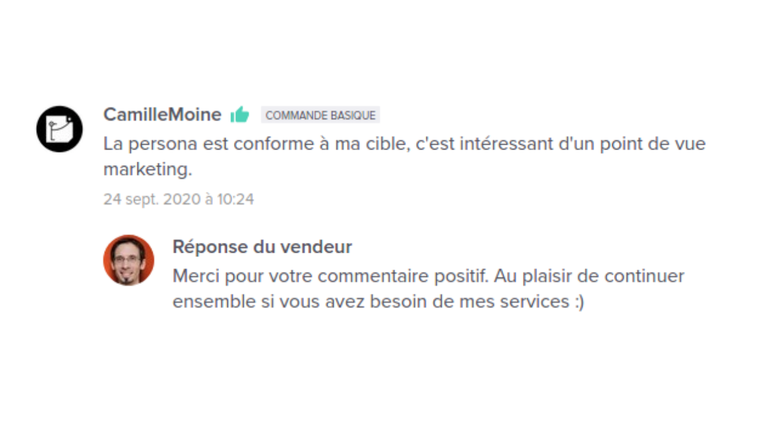
Task: Click the phrase c'est intéressant d'un point de vue
Action: point(560,144)
